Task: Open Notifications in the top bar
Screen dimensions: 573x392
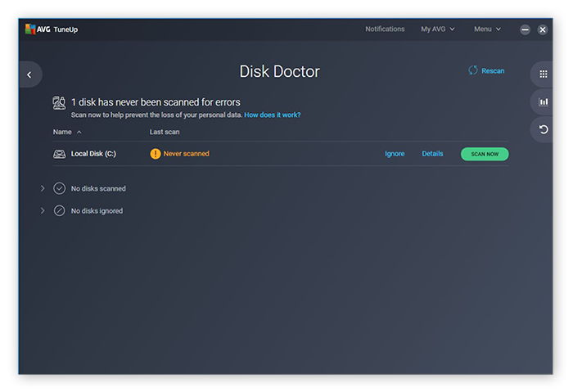Action: click(x=385, y=29)
